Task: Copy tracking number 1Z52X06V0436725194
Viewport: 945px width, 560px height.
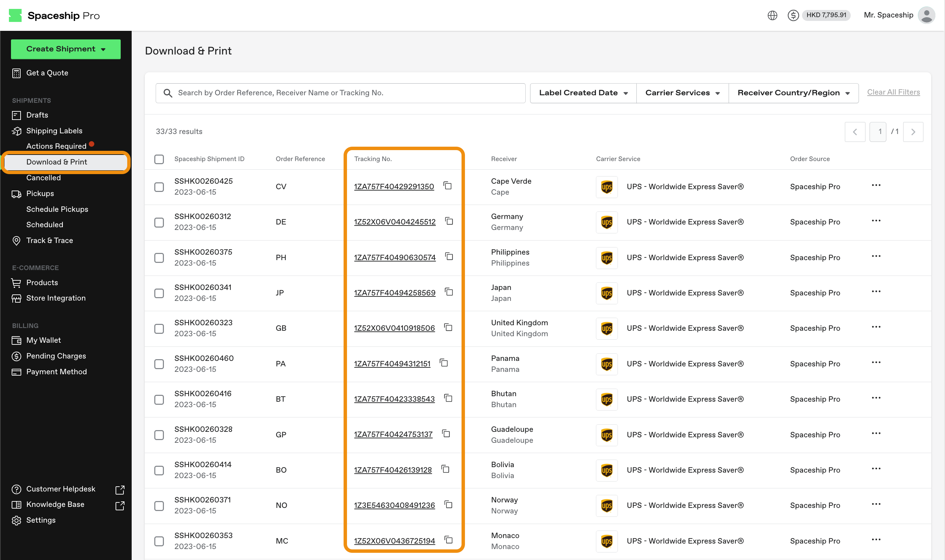Action: coord(448,540)
